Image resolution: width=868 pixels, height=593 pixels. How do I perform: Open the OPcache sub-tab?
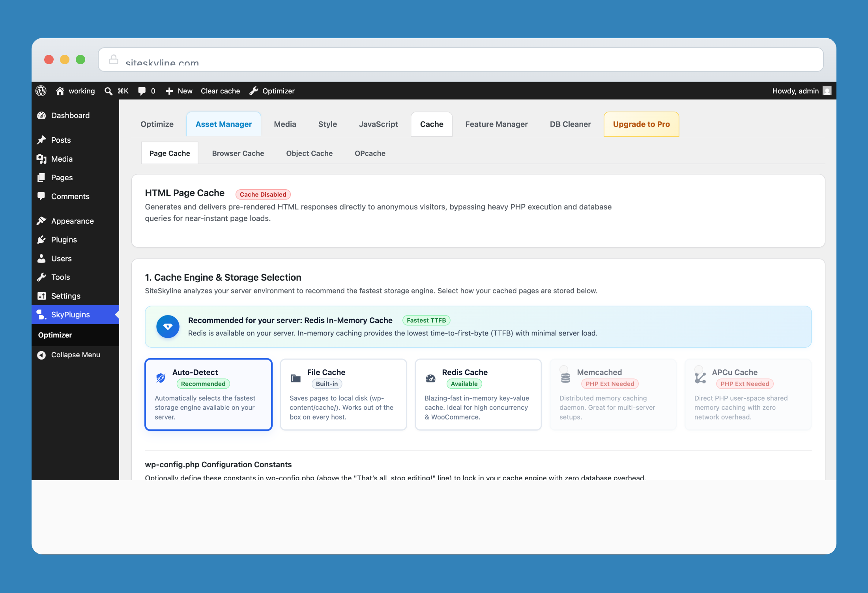[370, 153]
